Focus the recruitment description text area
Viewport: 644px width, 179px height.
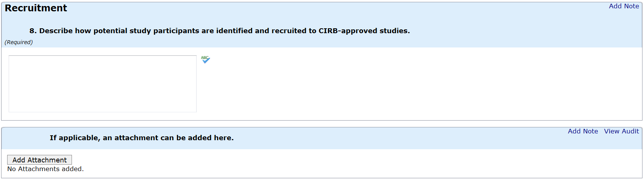[x=102, y=84]
